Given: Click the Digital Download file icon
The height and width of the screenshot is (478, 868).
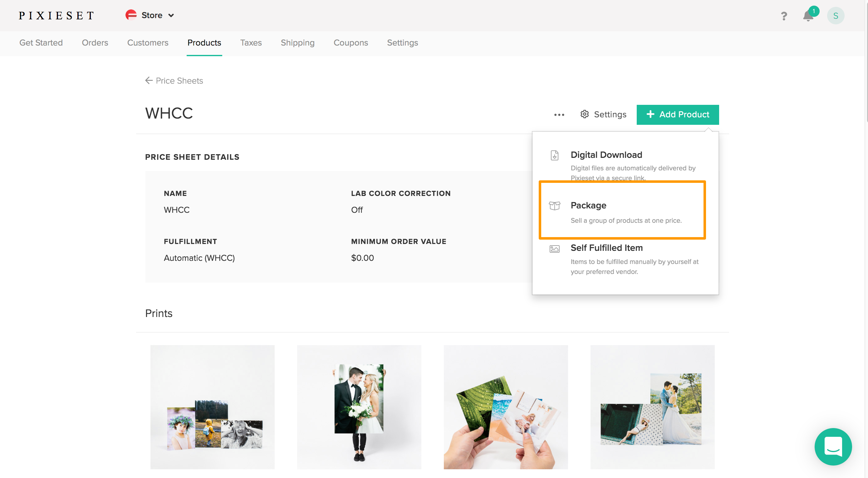Looking at the screenshot, I should click(x=554, y=155).
